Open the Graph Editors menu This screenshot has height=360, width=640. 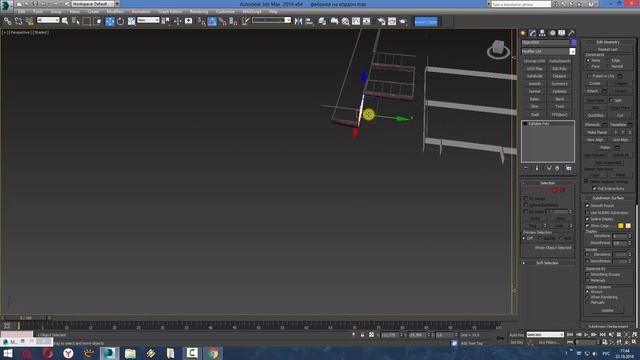pyautogui.click(x=170, y=11)
